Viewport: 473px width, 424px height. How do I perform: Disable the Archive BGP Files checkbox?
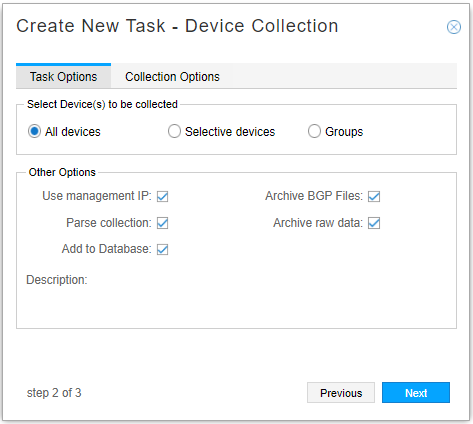[374, 196]
